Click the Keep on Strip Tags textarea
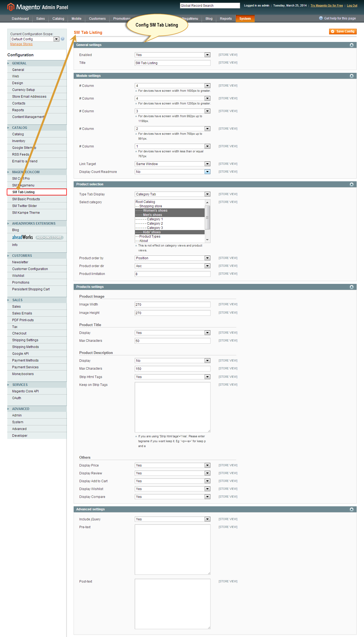The width and height of the screenshot is (364, 637). coord(172,407)
